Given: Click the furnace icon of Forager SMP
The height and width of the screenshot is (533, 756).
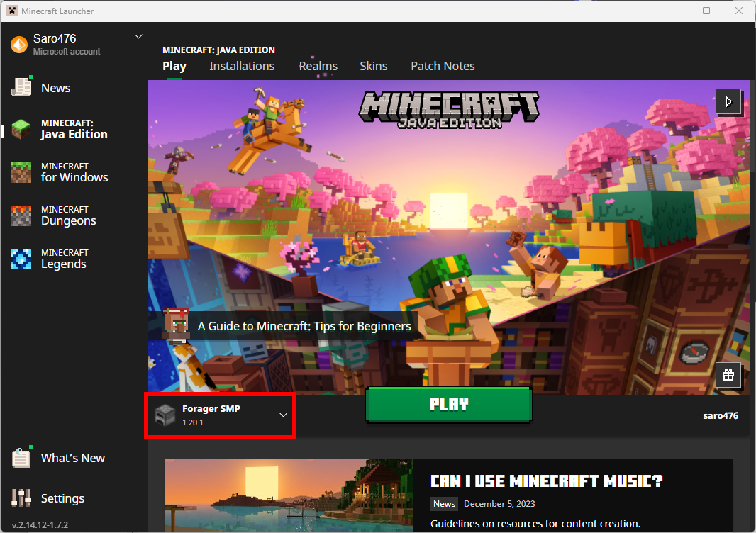Looking at the screenshot, I should click(x=165, y=415).
